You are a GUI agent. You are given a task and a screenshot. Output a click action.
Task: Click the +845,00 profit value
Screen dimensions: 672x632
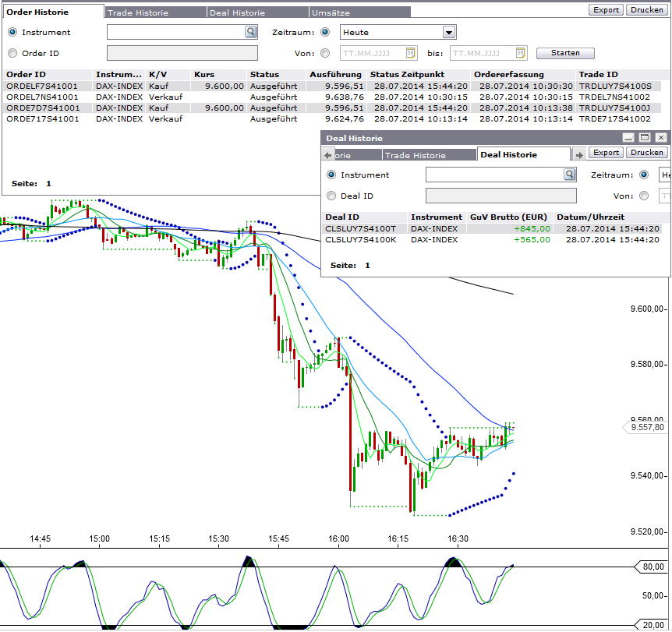tap(532, 229)
